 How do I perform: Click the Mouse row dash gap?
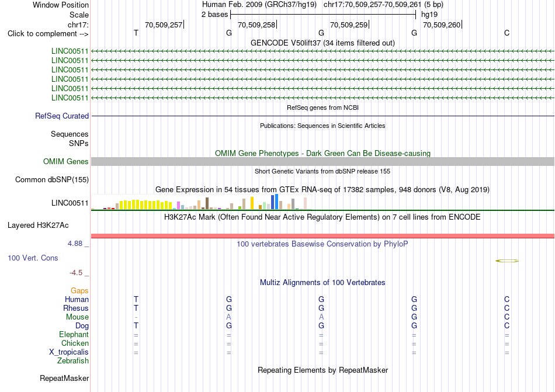136,317
